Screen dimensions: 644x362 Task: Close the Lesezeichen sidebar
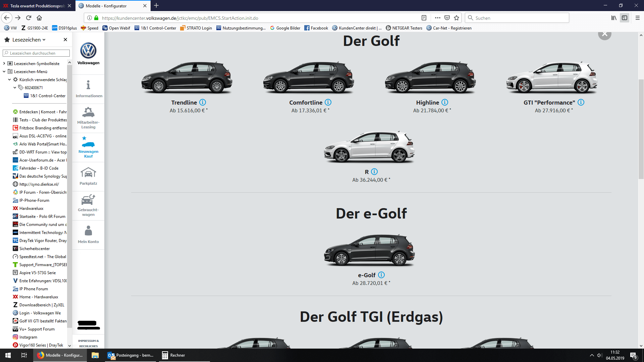(65, 40)
